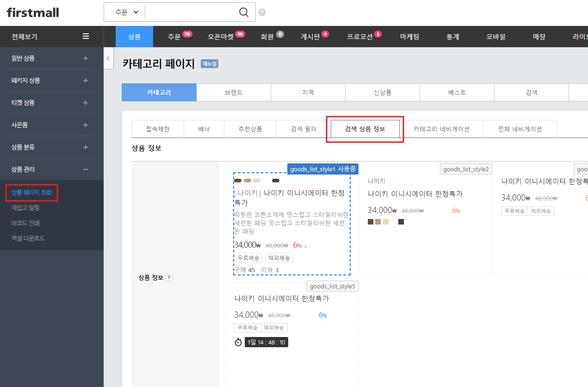Click the dark brown swatch in goods_list_style1
Viewport: 588px width, 387px height.
(238, 181)
